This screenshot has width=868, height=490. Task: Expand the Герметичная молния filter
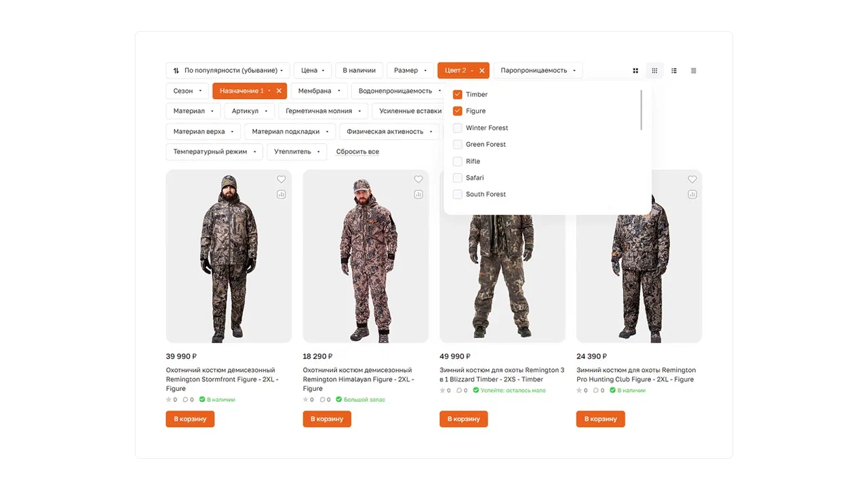click(323, 111)
